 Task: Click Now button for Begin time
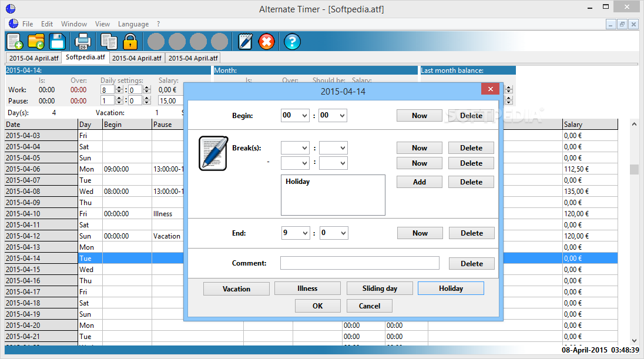(420, 115)
